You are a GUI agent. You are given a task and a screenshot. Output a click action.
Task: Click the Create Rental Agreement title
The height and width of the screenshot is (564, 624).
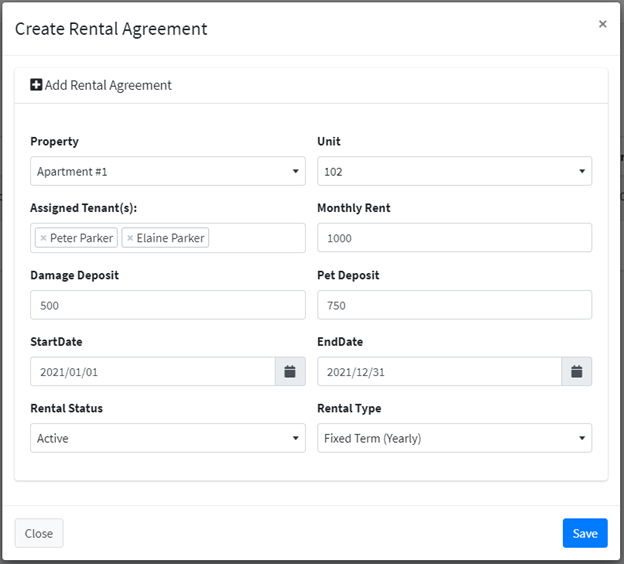[x=111, y=29]
